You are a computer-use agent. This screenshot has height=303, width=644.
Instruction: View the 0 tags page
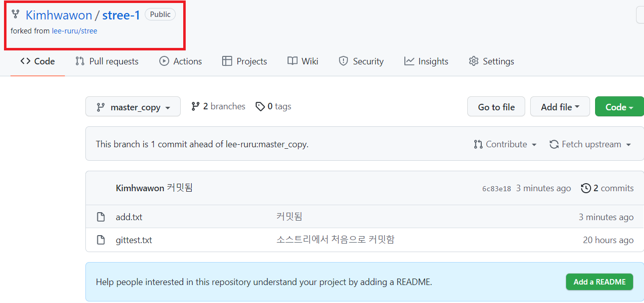[x=273, y=106]
